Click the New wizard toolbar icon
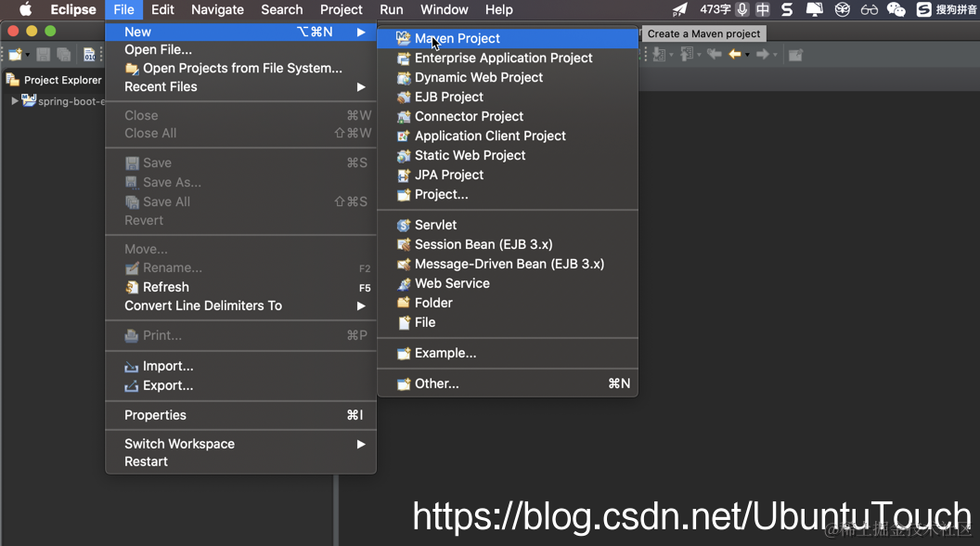This screenshot has height=546, width=980. [x=15, y=55]
